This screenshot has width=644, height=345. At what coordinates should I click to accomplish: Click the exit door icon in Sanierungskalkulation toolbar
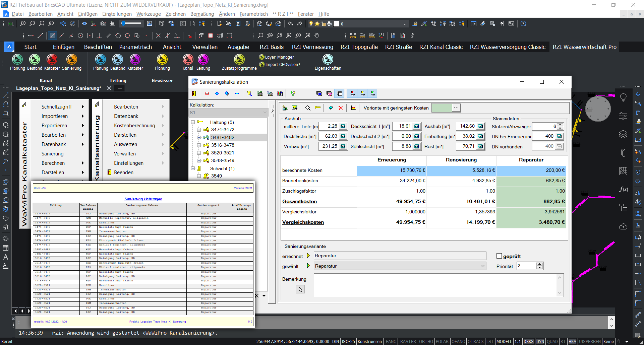click(194, 93)
